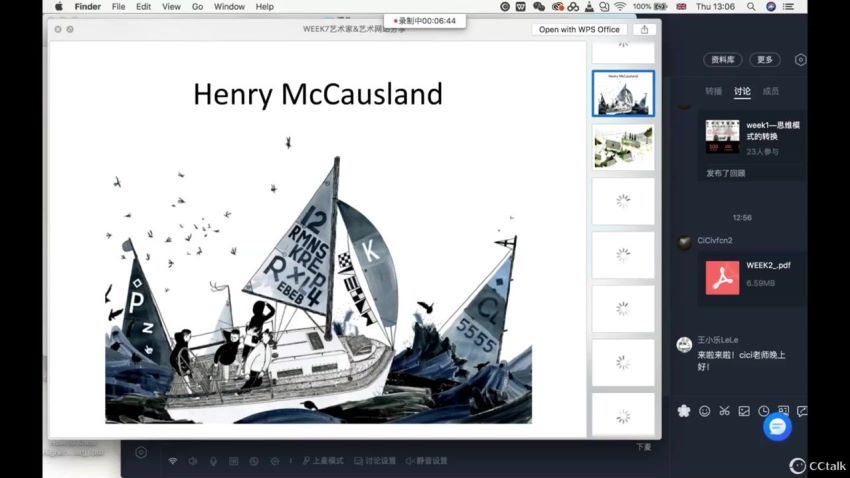Open Siri from menu bar
This screenshot has height=478, width=850.
[771, 7]
